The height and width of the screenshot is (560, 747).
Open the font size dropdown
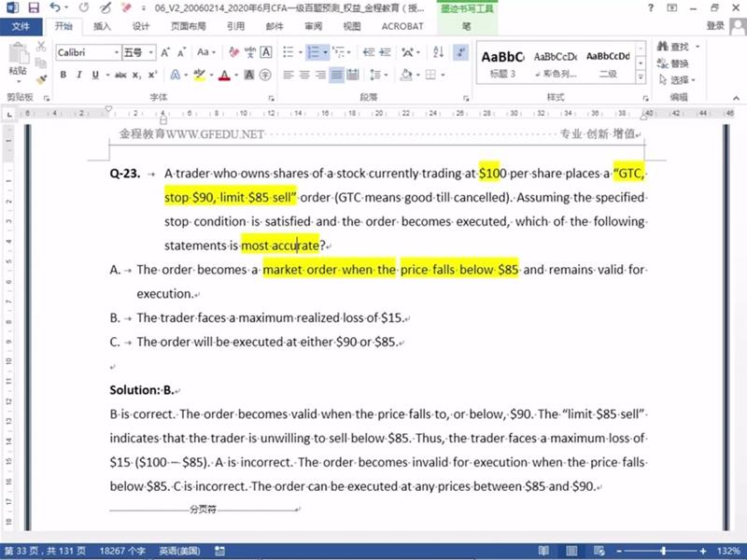click(150, 52)
